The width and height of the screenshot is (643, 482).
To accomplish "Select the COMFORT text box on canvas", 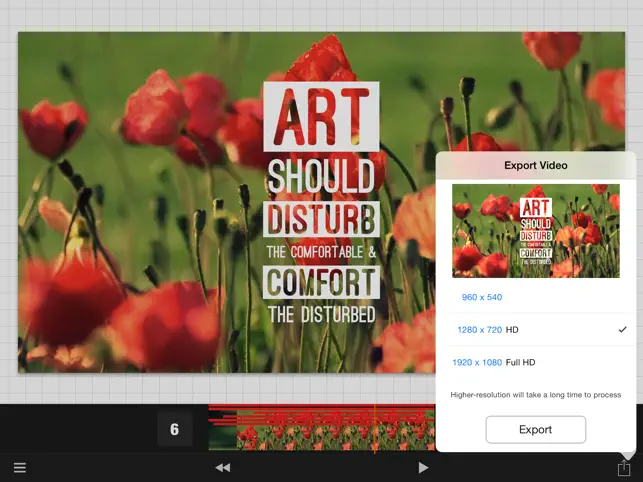I will pyautogui.click(x=322, y=280).
